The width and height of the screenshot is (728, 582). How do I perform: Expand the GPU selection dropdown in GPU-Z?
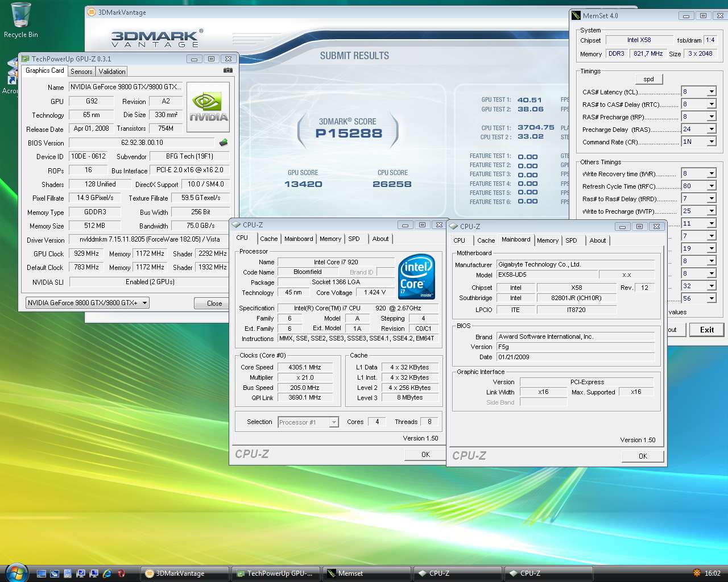pyautogui.click(x=145, y=303)
